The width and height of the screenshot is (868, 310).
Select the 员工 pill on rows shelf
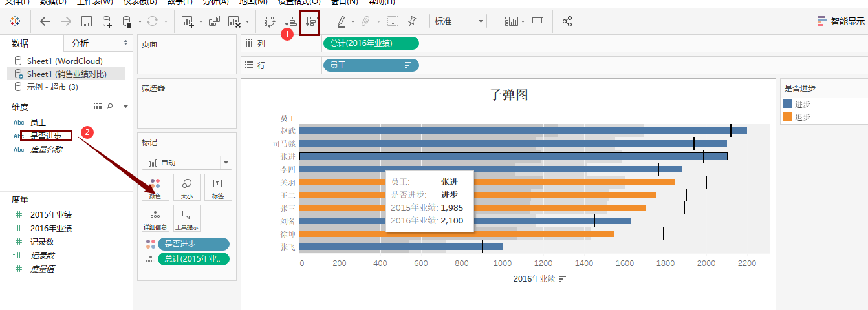[x=371, y=65]
